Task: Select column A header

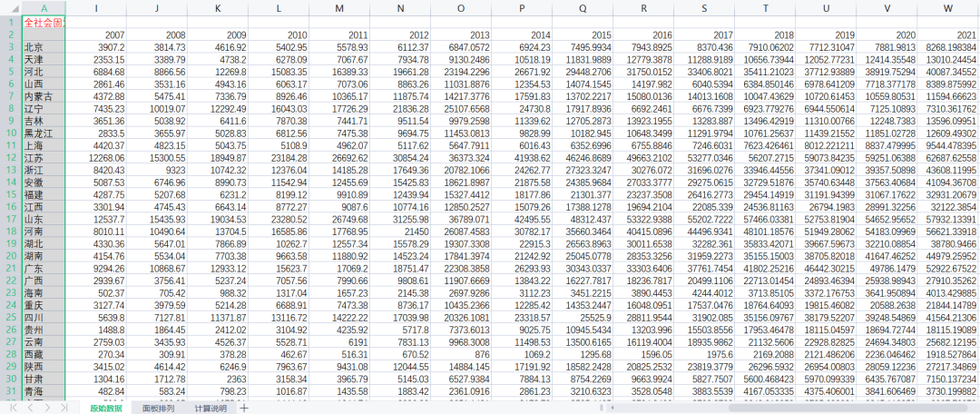Action: click(x=44, y=7)
